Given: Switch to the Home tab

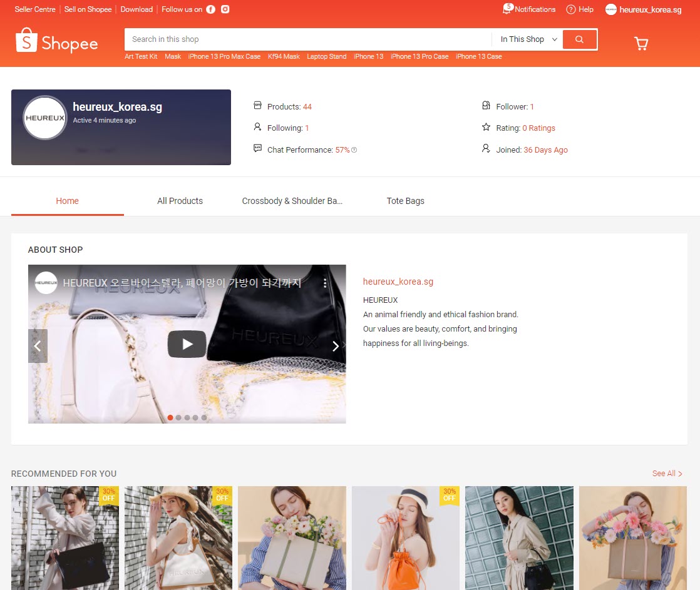Looking at the screenshot, I should point(68,201).
